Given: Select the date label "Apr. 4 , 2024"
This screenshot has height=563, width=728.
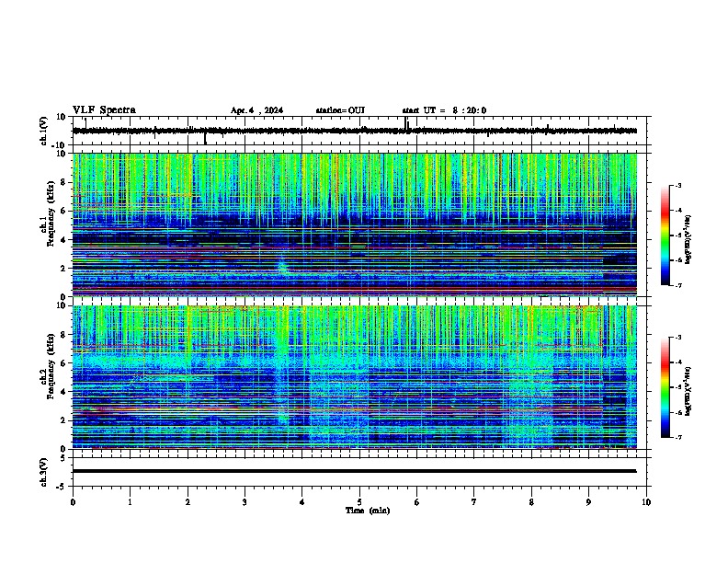Looking at the screenshot, I should (x=256, y=110).
